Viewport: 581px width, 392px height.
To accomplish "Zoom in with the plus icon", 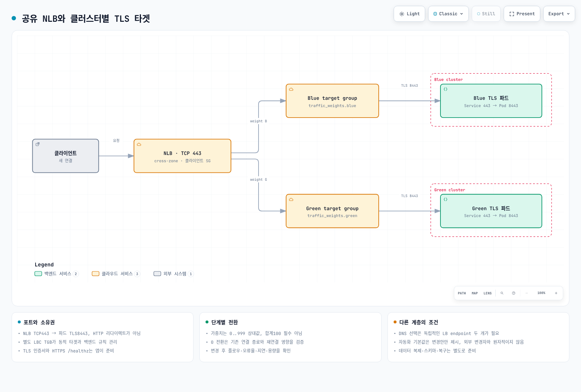I will click(556, 293).
